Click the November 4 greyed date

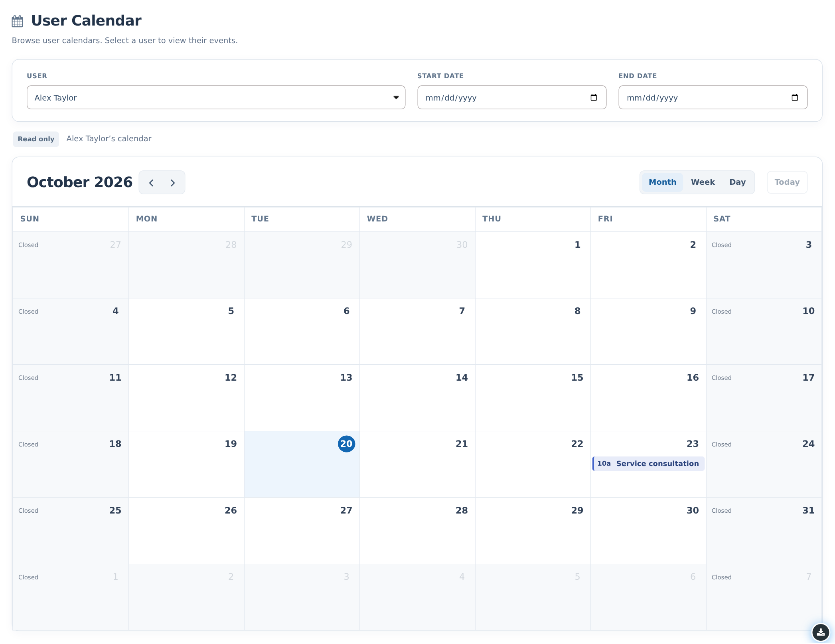pyautogui.click(x=462, y=577)
